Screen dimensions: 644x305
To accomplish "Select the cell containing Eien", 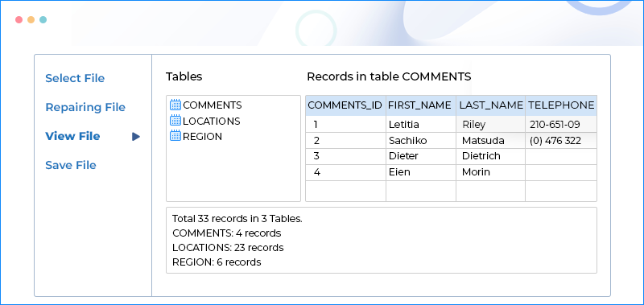I will tap(421, 172).
